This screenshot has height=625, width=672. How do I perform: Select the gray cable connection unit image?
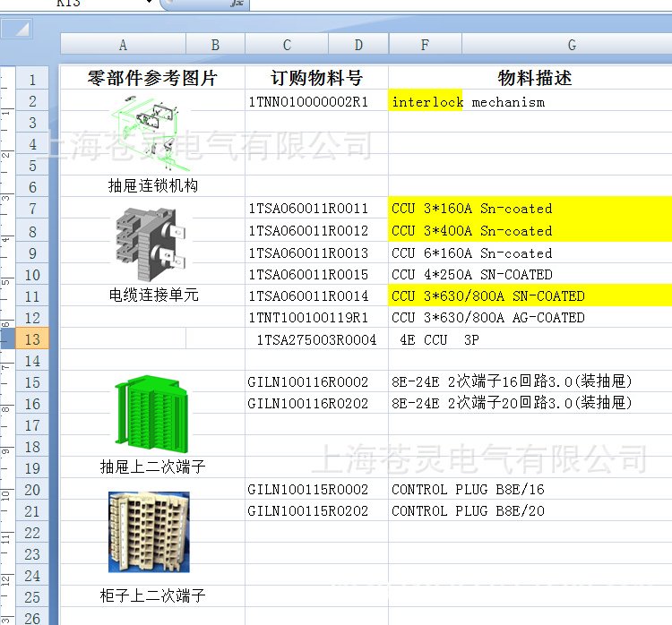(150, 243)
